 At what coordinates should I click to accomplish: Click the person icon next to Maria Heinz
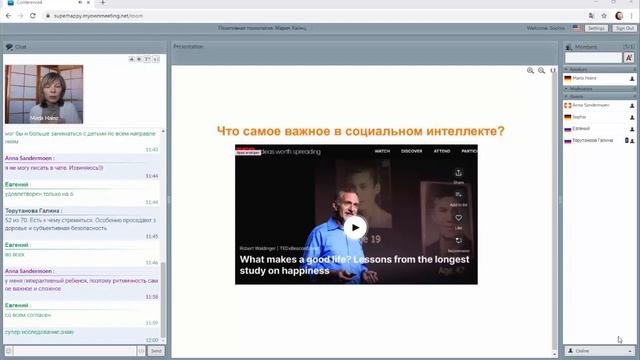click(632, 78)
